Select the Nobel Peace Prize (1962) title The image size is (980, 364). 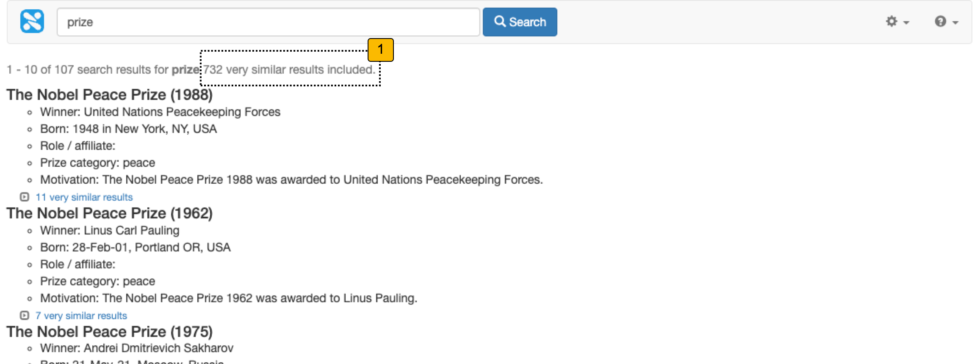coord(109,213)
